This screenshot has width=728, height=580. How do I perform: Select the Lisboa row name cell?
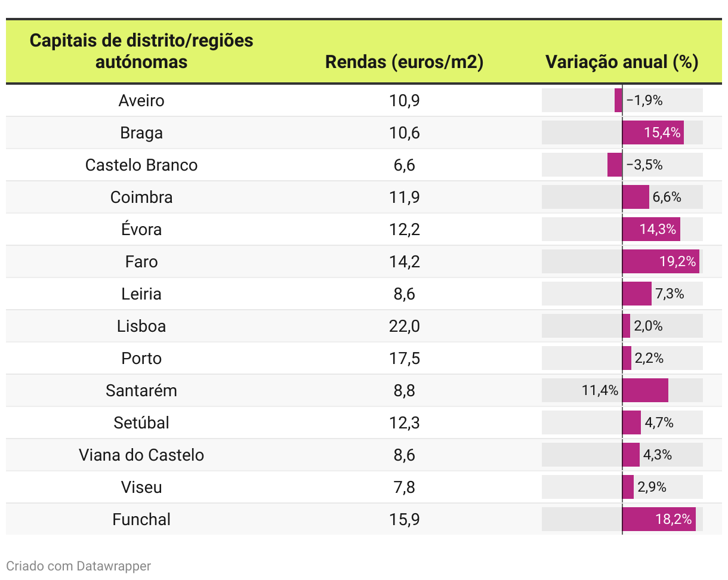(141, 326)
